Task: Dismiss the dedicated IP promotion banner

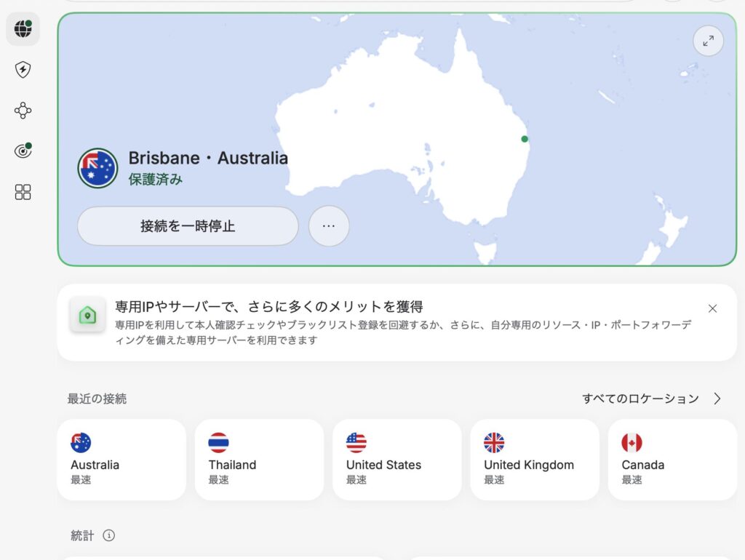Action: tap(712, 309)
